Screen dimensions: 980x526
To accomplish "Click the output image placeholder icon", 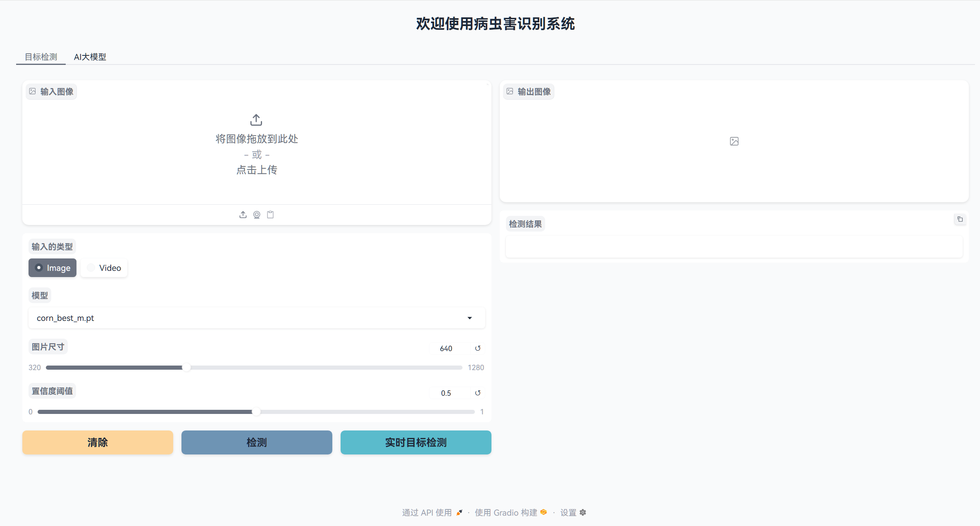I will (x=734, y=141).
